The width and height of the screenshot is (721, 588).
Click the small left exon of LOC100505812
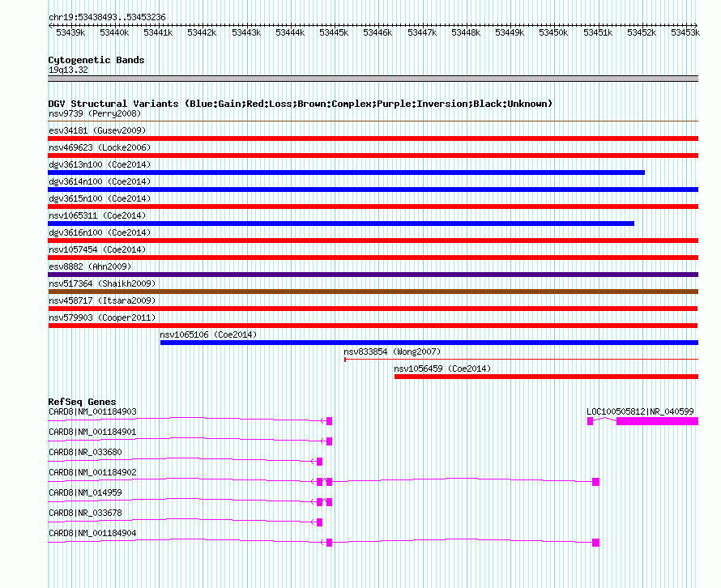pos(590,421)
